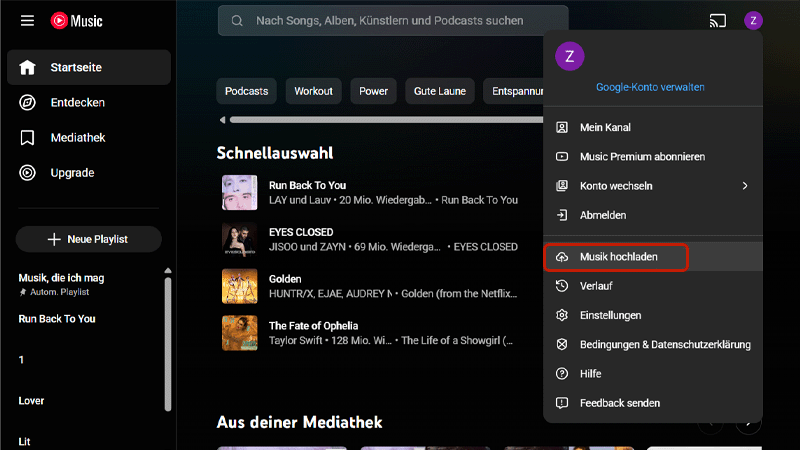Open Mein Kanal from the account menu
Viewport: 800px width, 450px height.
[653, 128]
